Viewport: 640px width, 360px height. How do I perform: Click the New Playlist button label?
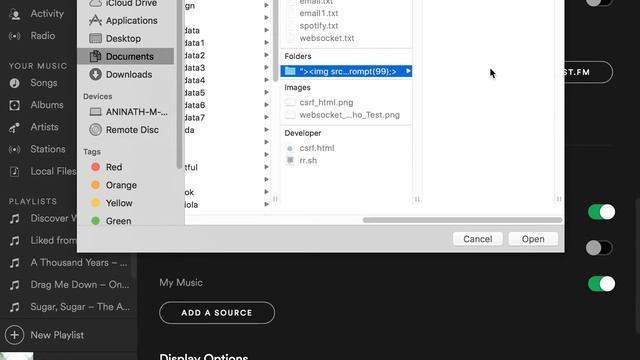click(x=57, y=335)
